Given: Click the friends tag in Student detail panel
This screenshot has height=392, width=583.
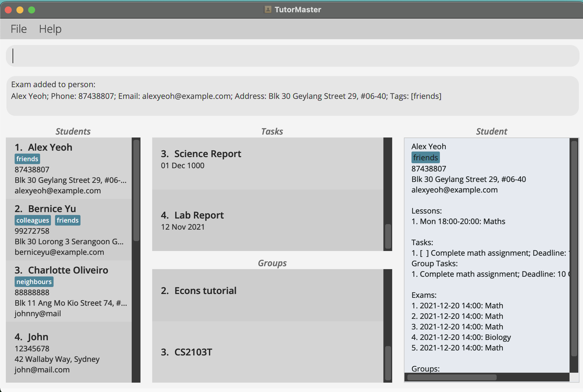Looking at the screenshot, I should (425, 158).
